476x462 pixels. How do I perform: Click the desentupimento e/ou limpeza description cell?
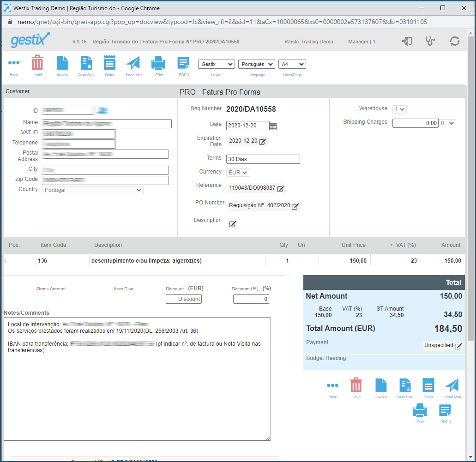pos(147,261)
